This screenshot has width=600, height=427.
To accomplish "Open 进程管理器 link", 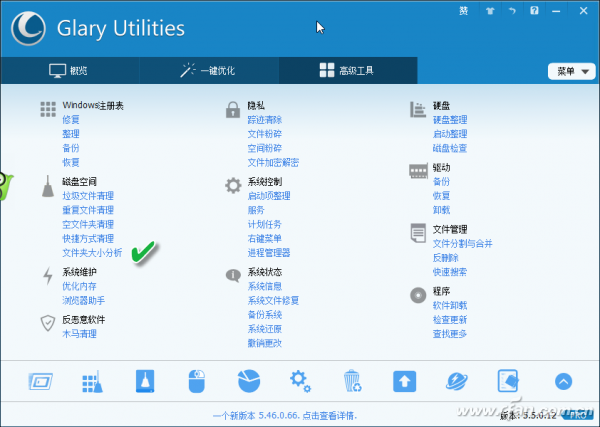I will pyautogui.click(x=269, y=253).
